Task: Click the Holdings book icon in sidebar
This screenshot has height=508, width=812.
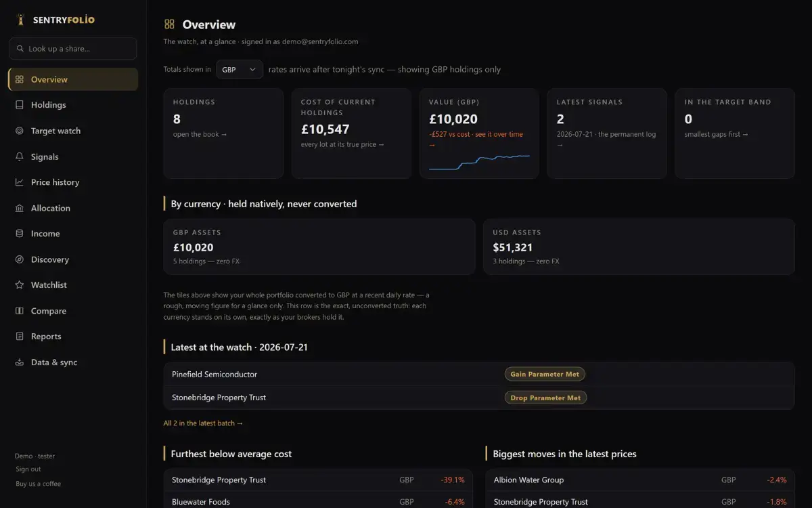Action: [x=19, y=105]
